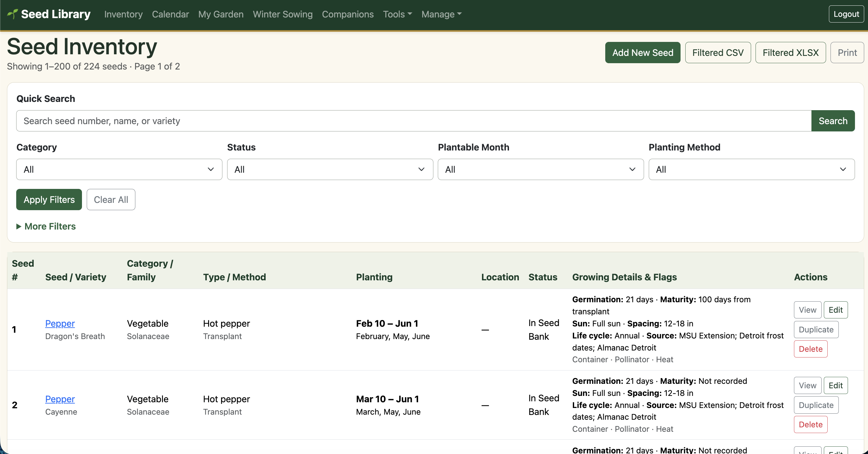This screenshot has height=454, width=868.
Task: Click the Seed Inventory page heading
Action: coord(82,46)
